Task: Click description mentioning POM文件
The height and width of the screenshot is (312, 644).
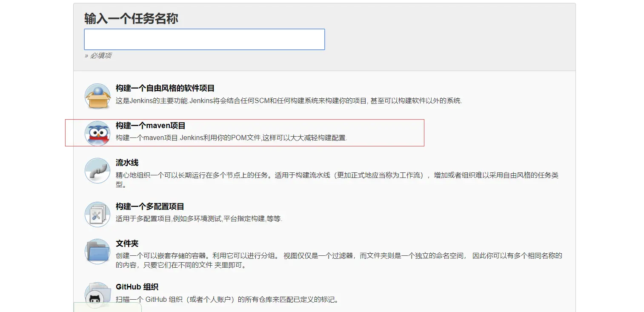Action: tap(232, 138)
